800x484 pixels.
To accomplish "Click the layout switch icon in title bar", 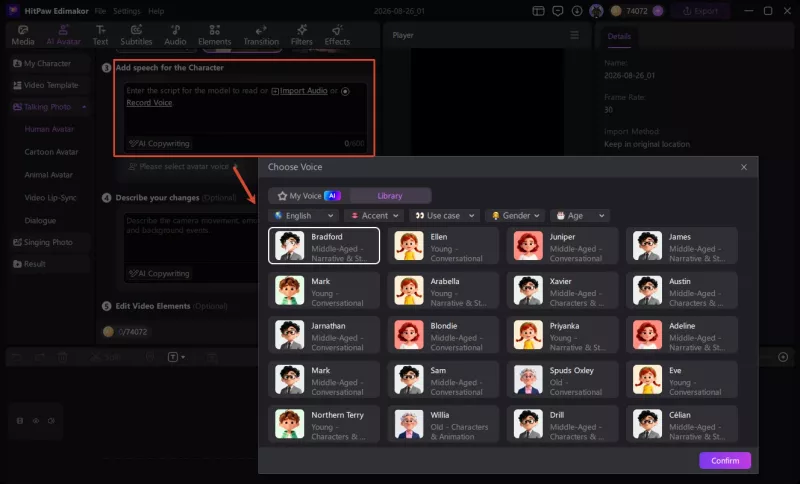I will tap(538, 11).
